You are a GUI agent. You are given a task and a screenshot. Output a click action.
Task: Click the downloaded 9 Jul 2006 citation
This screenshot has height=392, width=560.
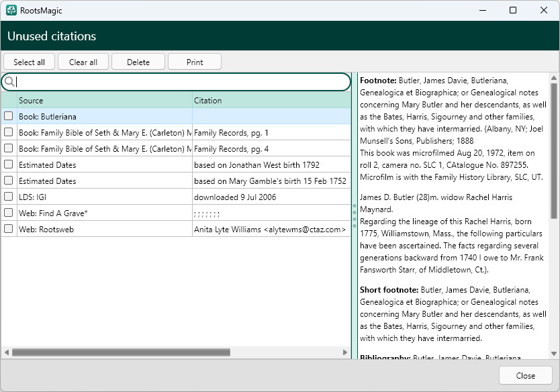pos(271,197)
